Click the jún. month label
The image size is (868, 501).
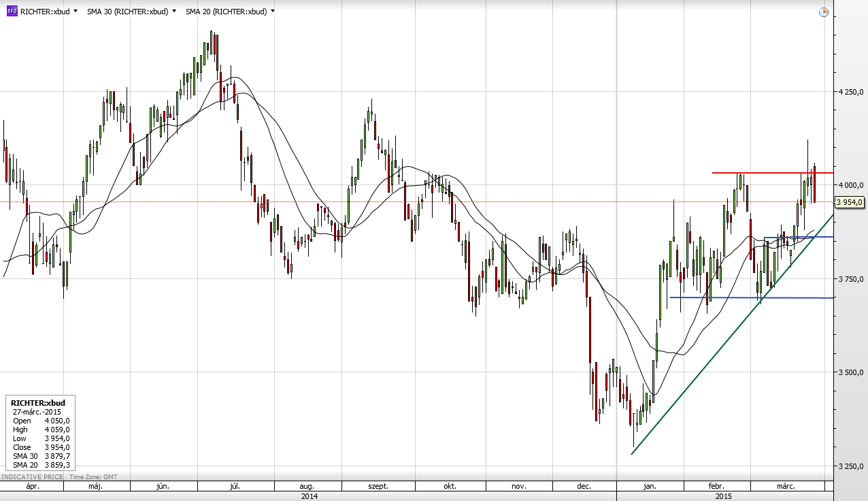tap(163, 486)
